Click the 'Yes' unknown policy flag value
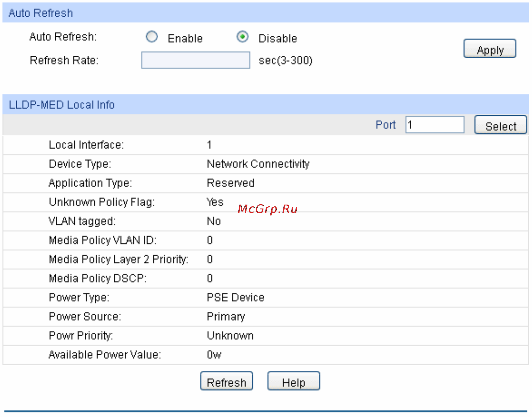The width and height of the screenshot is (532, 417). 215,202
